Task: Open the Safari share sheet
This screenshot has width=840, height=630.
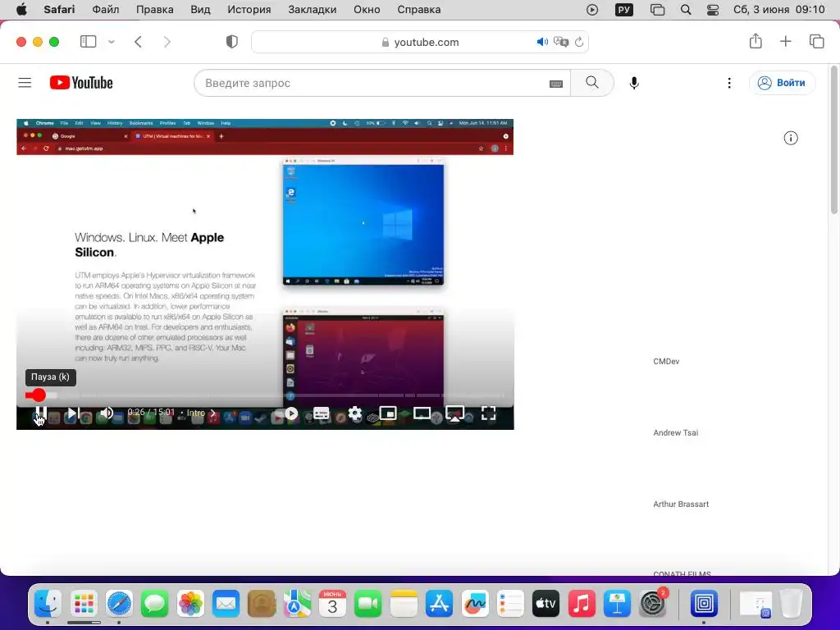Action: 756,41
